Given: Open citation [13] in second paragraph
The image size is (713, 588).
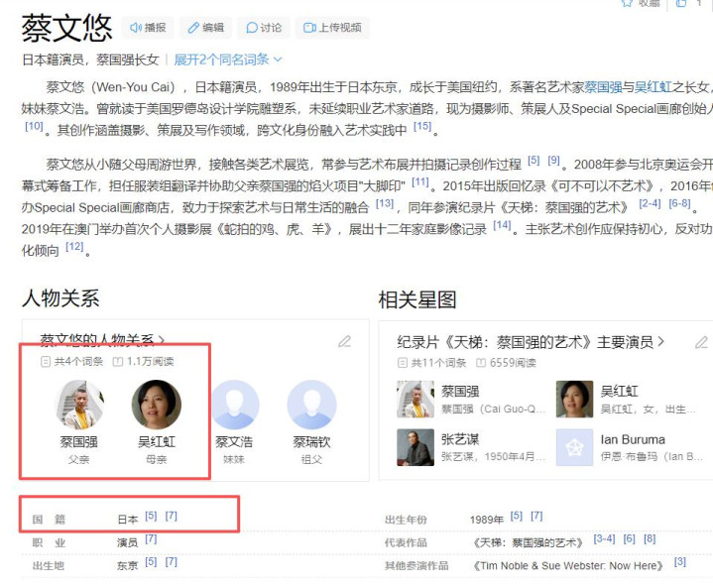Looking at the screenshot, I should tap(385, 203).
